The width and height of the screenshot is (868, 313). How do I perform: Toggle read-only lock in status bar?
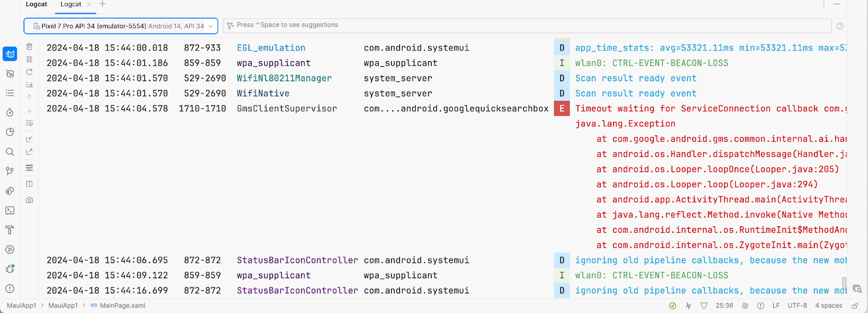pos(854,306)
